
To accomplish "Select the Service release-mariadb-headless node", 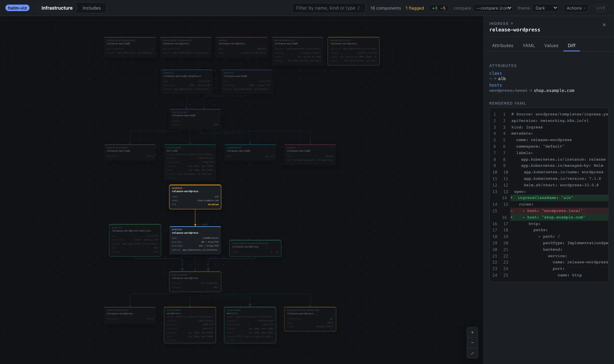I will [186, 81].
